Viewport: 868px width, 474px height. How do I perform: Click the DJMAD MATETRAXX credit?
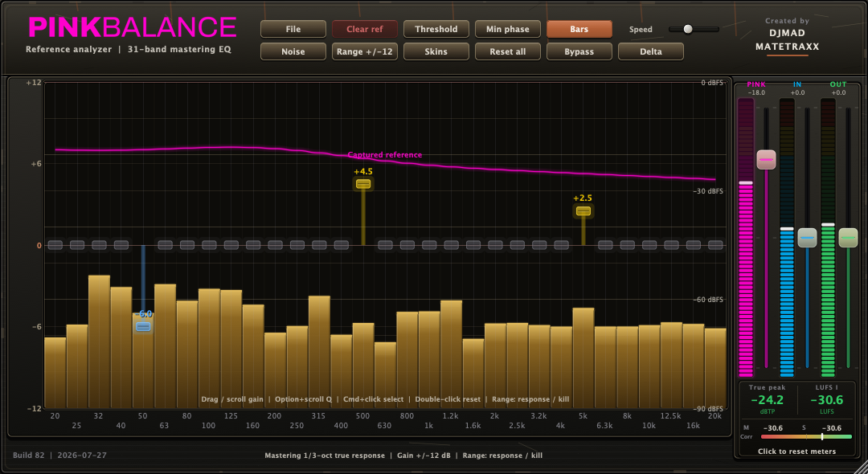(x=787, y=40)
